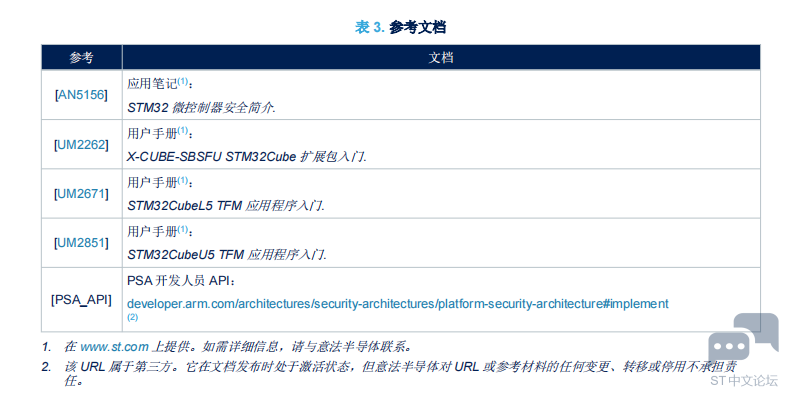Click the 文档 column header

tap(441, 58)
